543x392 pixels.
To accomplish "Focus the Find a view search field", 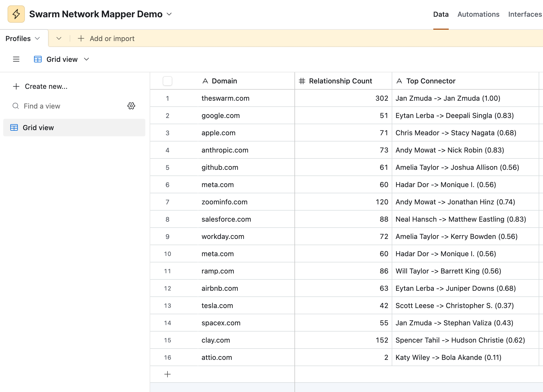I will point(42,106).
